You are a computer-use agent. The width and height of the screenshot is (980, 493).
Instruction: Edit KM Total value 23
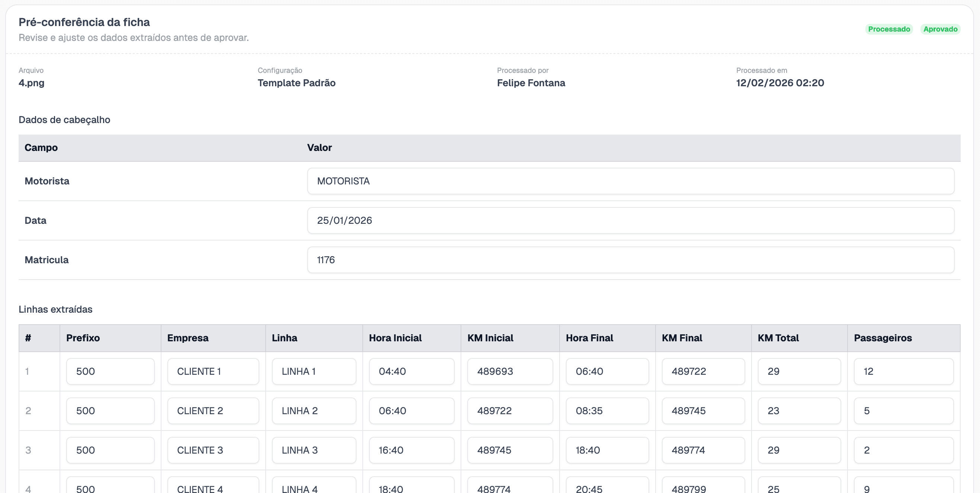click(799, 411)
